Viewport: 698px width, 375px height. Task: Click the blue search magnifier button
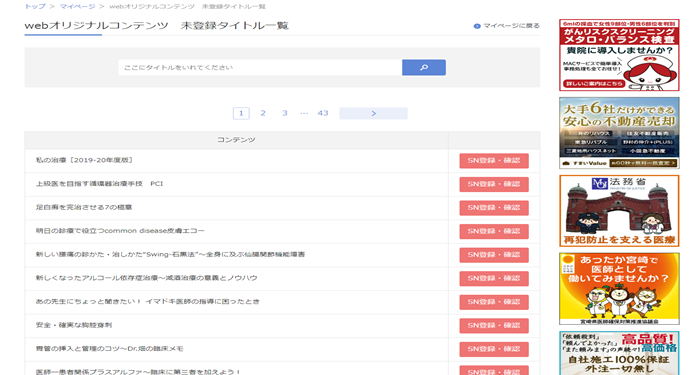coord(423,68)
